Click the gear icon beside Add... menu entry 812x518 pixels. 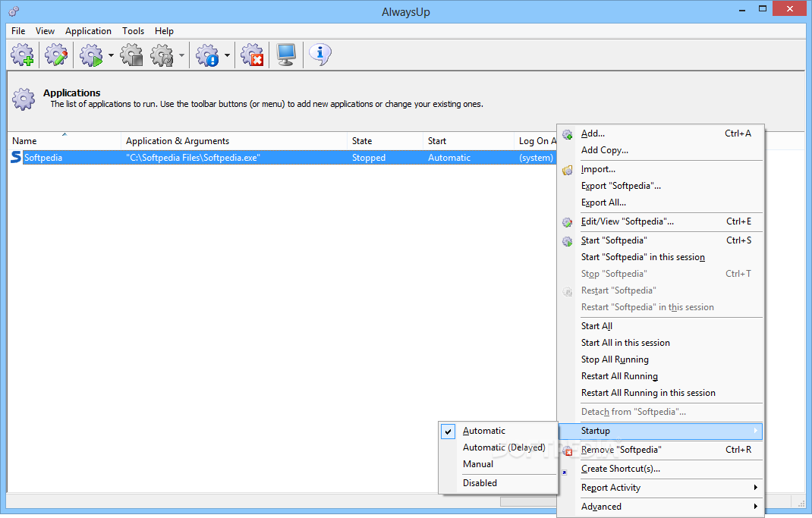tap(568, 134)
